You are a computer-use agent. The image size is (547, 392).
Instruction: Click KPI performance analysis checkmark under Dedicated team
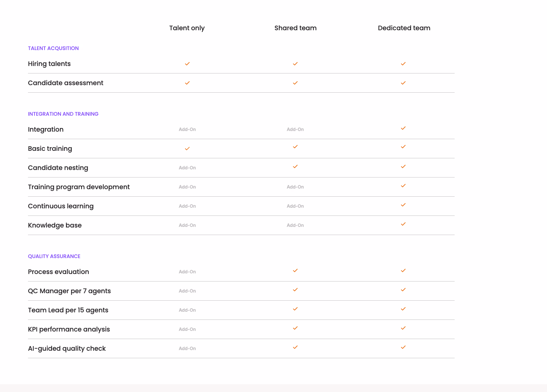[x=403, y=328]
